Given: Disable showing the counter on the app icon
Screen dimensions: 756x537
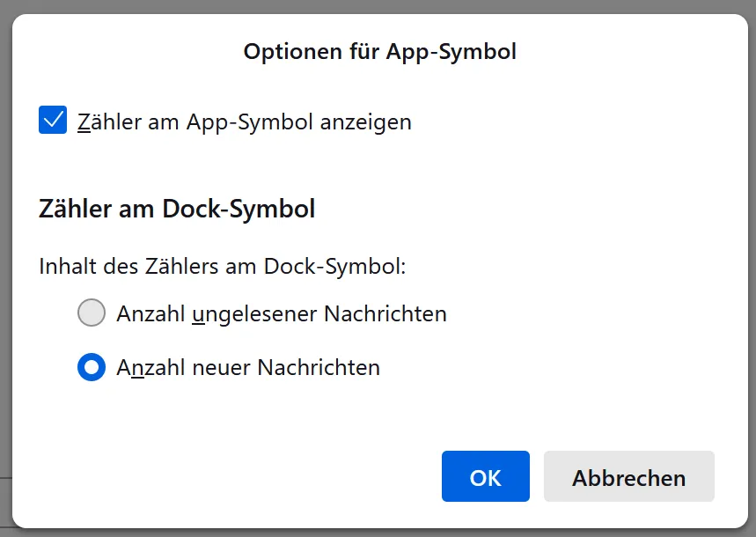Looking at the screenshot, I should pyautogui.click(x=53, y=120).
